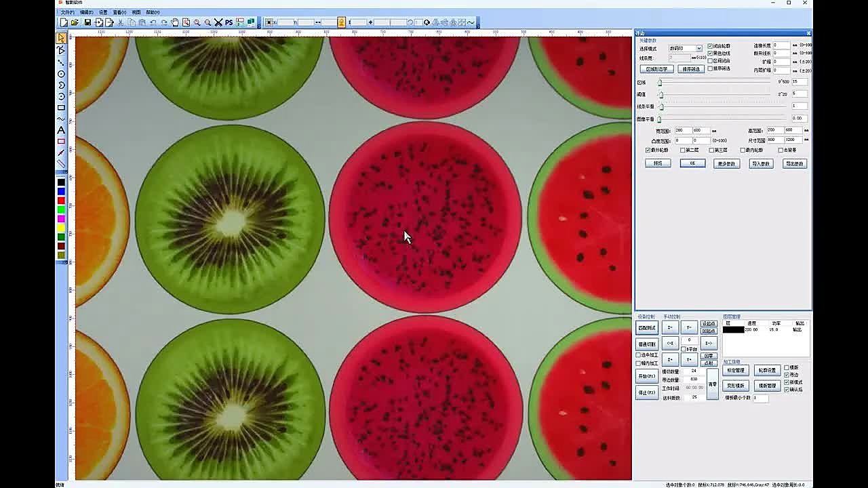Select the arrow pointer tool in left toolbar
Screen dimensions: 868x488
tap(61, 38)
